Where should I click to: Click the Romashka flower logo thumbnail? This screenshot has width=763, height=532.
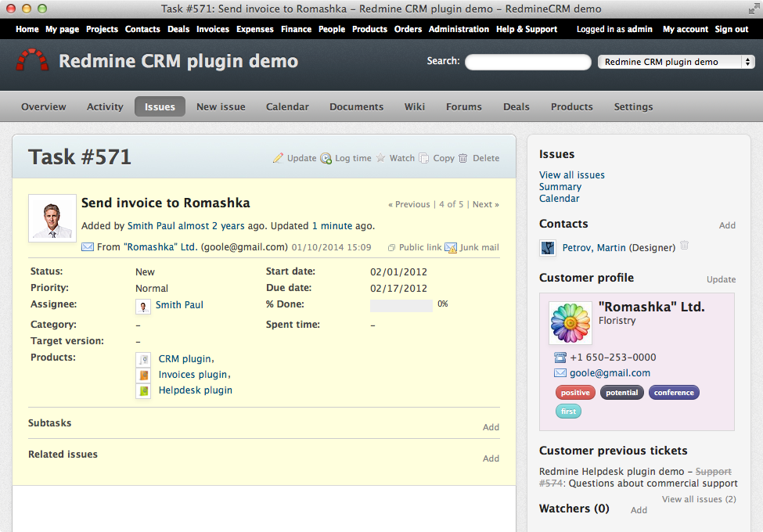point(570,322)
